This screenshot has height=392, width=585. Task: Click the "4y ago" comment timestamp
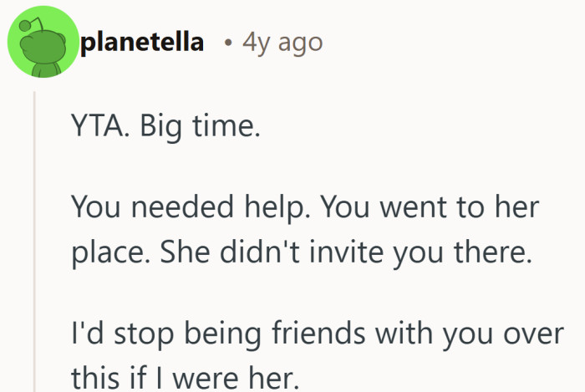pyautogui.click(x=282, y=42)
